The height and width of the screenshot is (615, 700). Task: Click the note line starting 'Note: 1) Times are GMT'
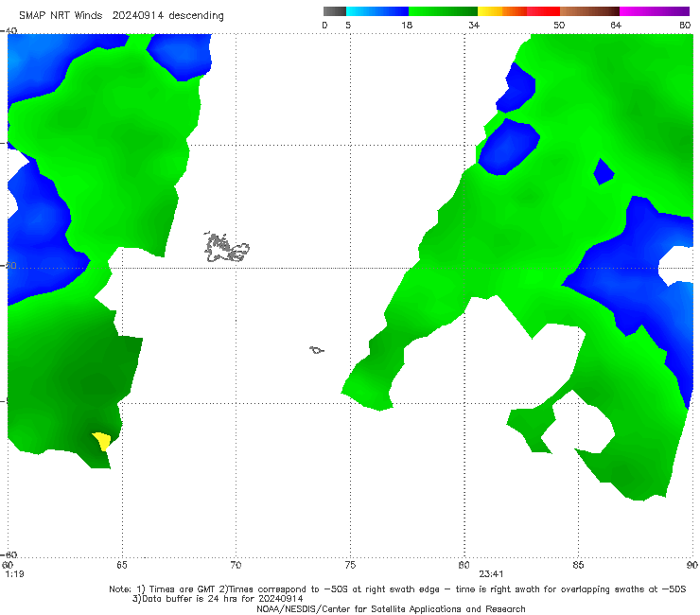[397, 589]
